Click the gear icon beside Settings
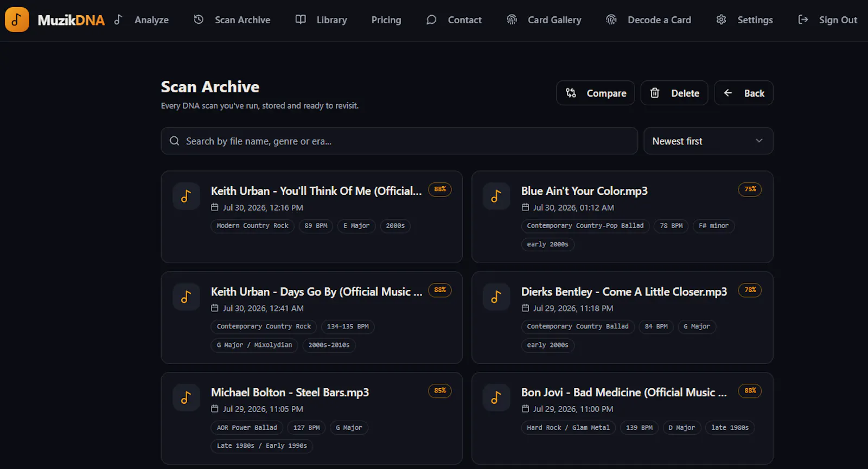The height and width of the screenshot is (469, 868). (721, 20)
